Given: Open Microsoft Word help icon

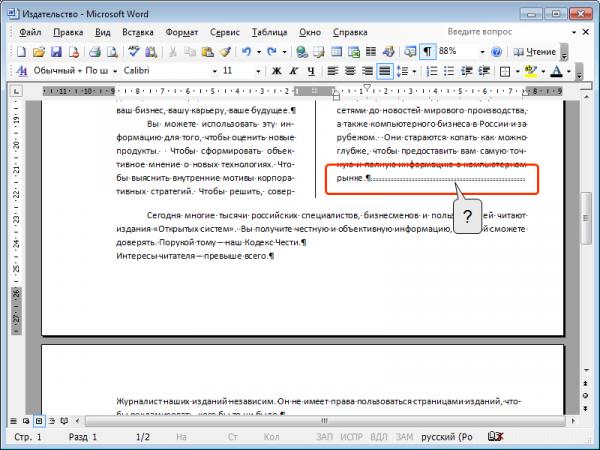Looking at the screenshot, I should click(496, 52).
